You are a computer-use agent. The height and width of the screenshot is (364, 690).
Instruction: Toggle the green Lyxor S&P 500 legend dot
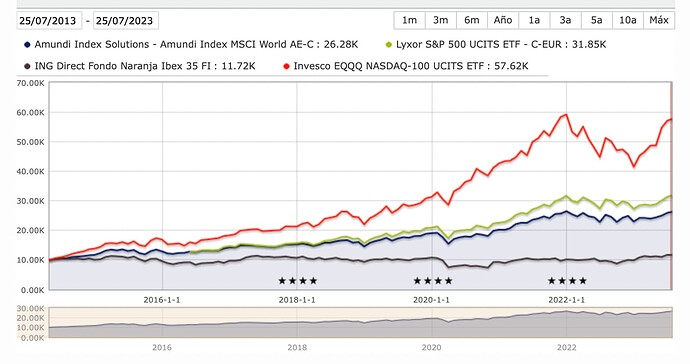pos(389,45)
